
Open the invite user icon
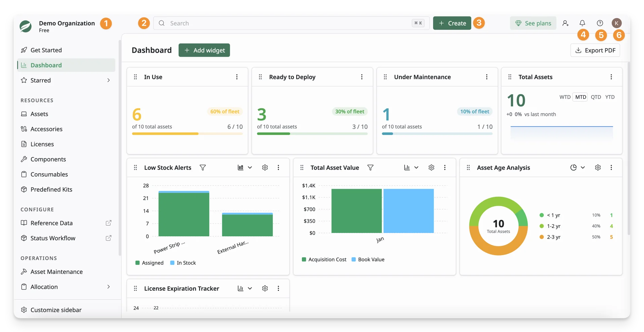[x=566, y=23]
